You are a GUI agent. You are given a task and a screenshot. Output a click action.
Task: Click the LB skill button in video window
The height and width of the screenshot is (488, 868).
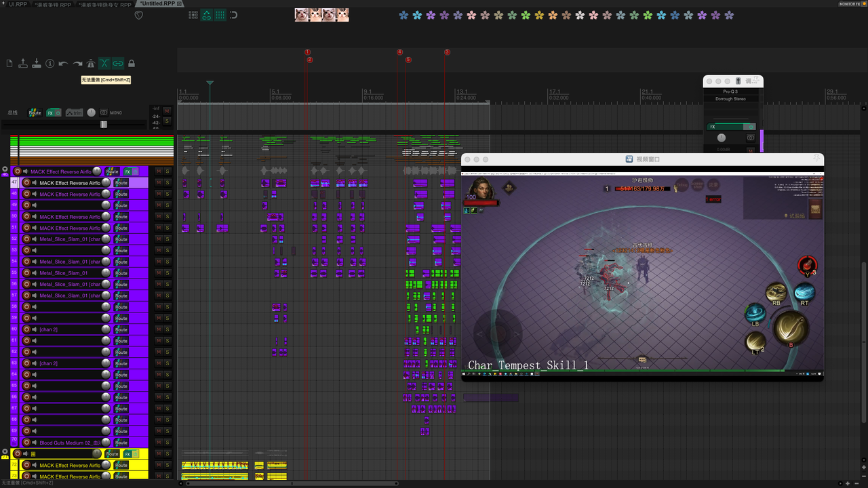click(755, 314)
